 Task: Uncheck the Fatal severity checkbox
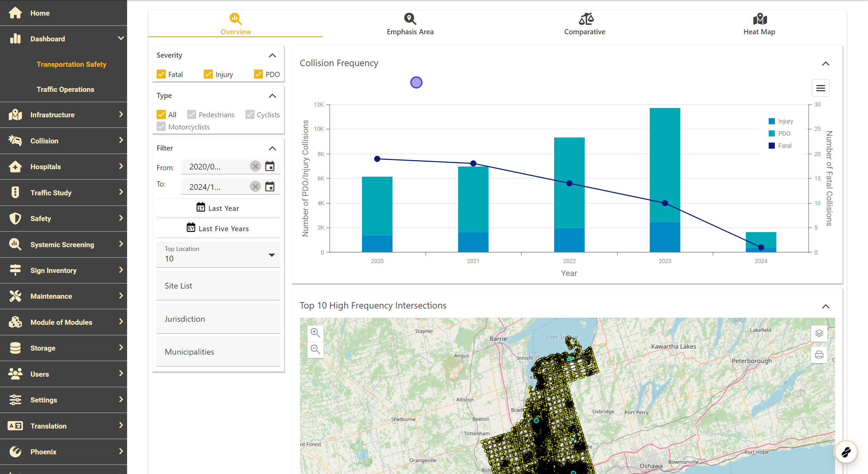[x=161, y=74]
